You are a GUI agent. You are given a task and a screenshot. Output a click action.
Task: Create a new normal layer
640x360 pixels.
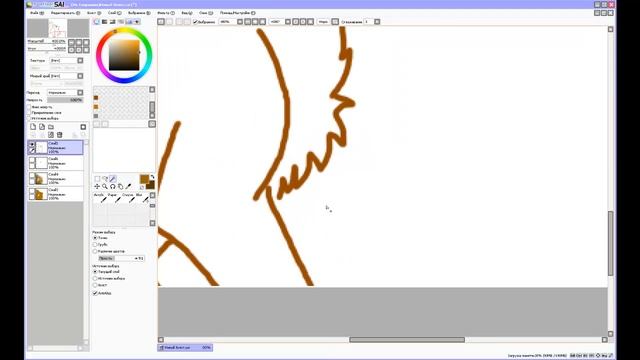(33, 127)
